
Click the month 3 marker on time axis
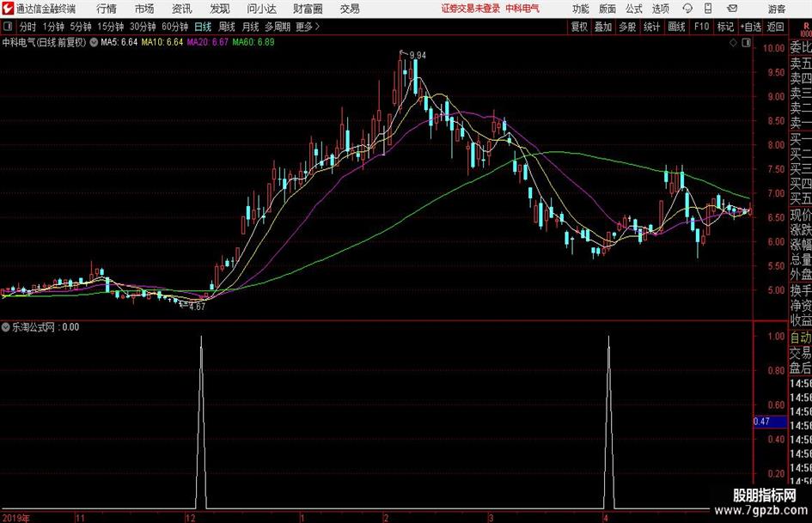pos(491,518)
